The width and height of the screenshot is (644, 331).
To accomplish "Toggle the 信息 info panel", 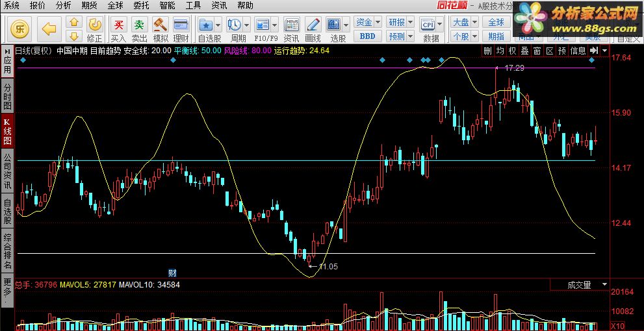I will point(578,51).
